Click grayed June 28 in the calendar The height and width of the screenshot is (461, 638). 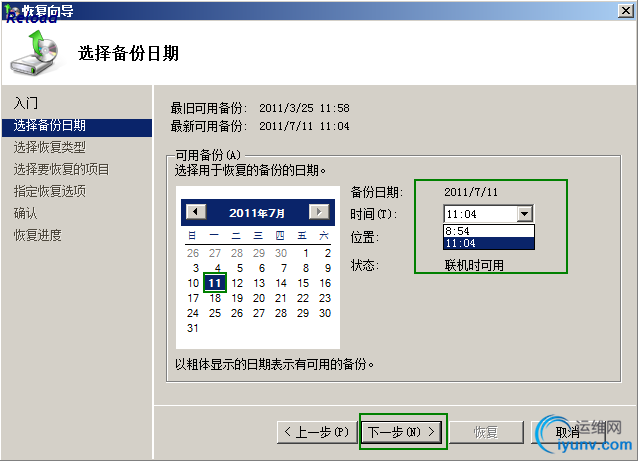(x=237, y=253)
